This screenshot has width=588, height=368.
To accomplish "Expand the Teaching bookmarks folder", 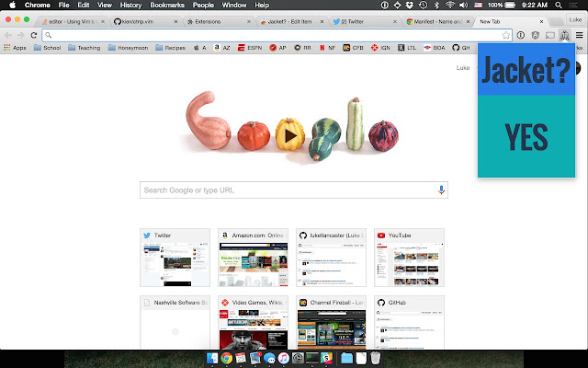I will [x=85, y=48].
